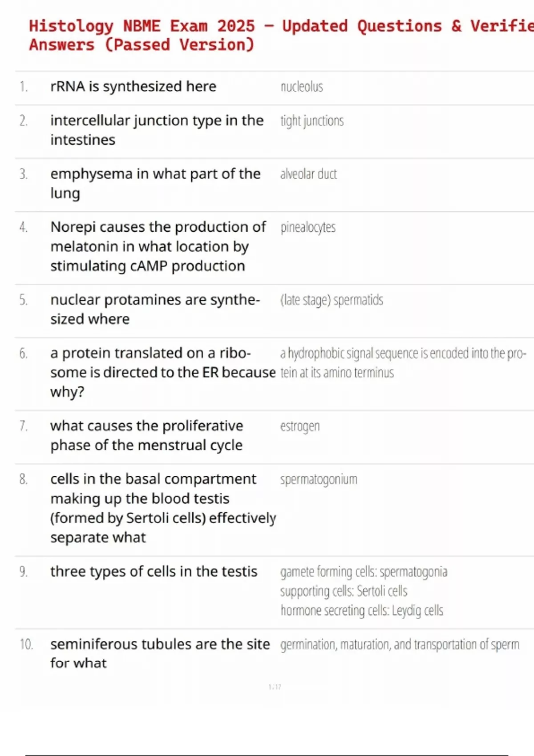Click the page number indicator at bottom
The height and width of the screenshot is (756, 534).
(275, 687)
